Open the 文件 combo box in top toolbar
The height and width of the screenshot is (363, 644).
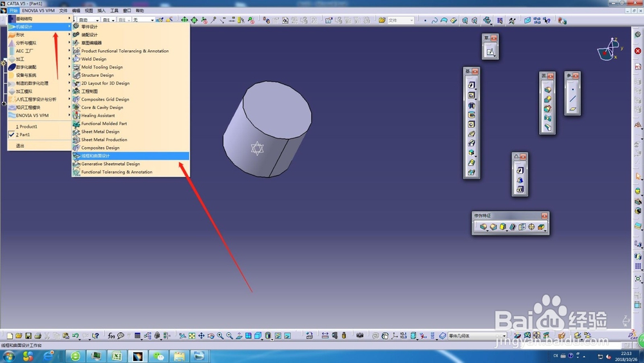click(401, 20)
